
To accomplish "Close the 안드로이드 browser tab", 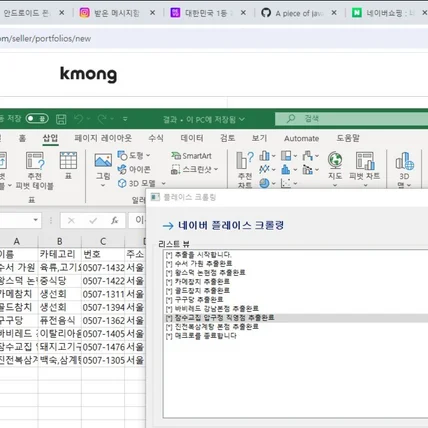I will pos(62,13).
